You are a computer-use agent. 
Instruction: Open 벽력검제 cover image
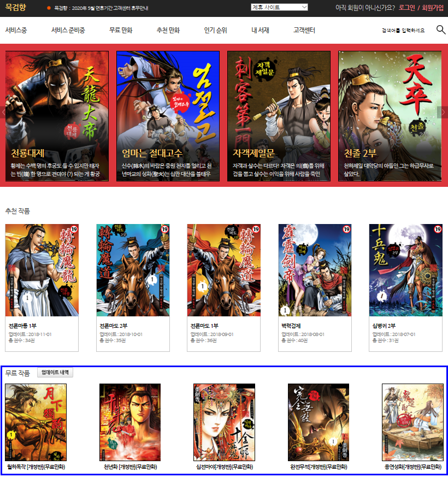tap(315, 270)
